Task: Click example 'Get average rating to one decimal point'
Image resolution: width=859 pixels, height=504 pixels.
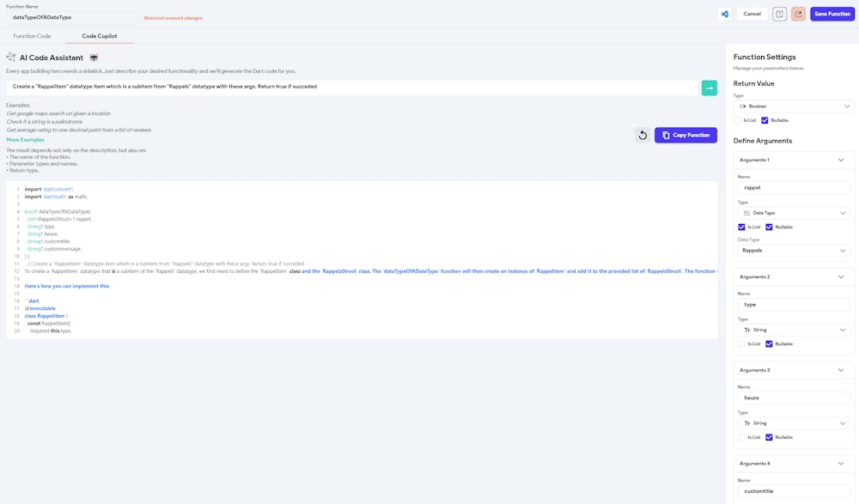Action: point(79,130)
